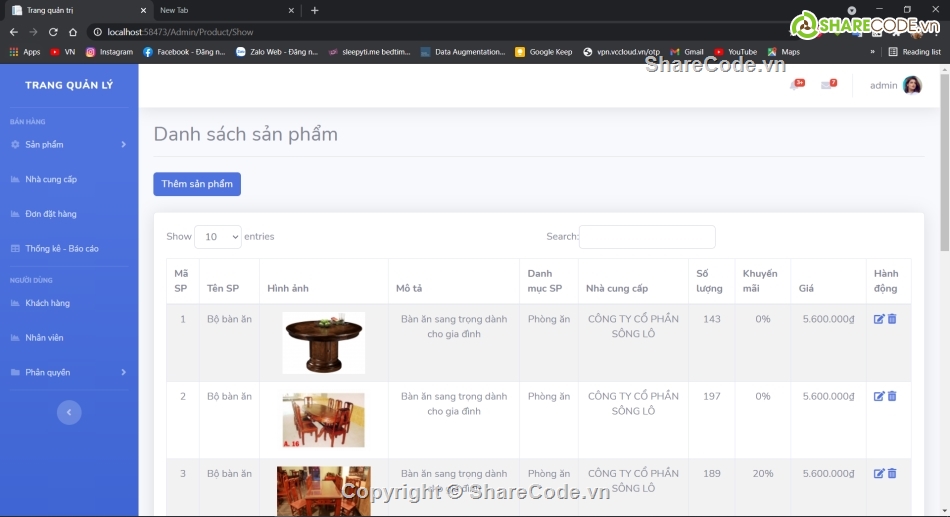The width and height of the screenshot is (950, 517).
Task: Reload the current page
Action: point(53,32)
